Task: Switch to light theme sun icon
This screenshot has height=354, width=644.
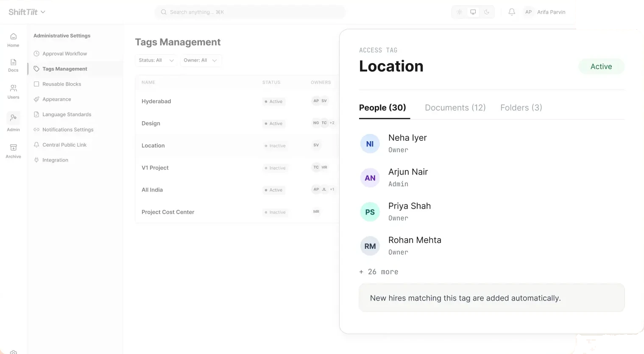Action: pyautogui.click(x=459, y=12)
